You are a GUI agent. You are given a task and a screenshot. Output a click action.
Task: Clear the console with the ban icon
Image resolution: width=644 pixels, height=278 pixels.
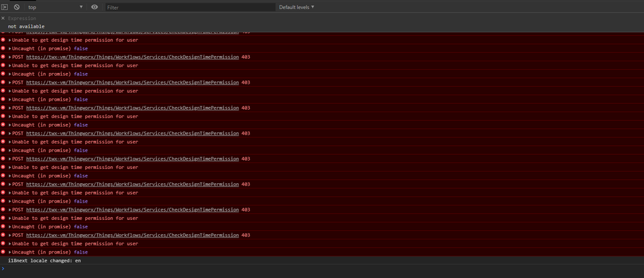pyautogui.click(x=16, y=7)
